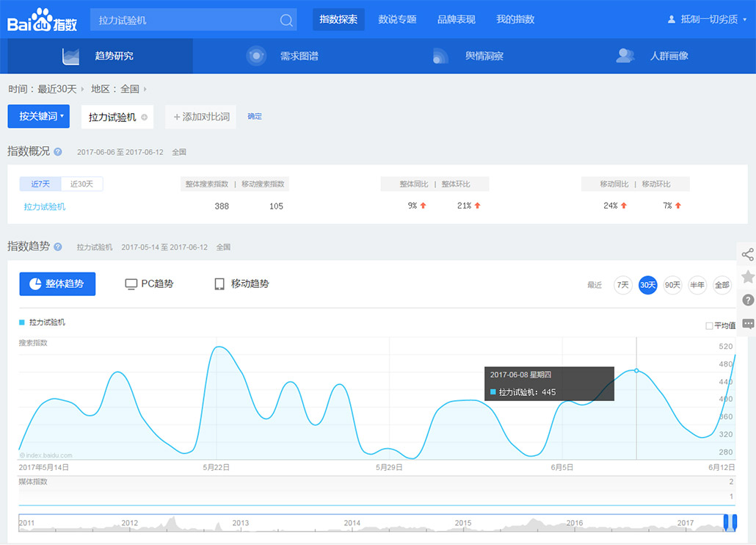Click the 移动环比 column header

pyautogui.click(x=655, y=184)
